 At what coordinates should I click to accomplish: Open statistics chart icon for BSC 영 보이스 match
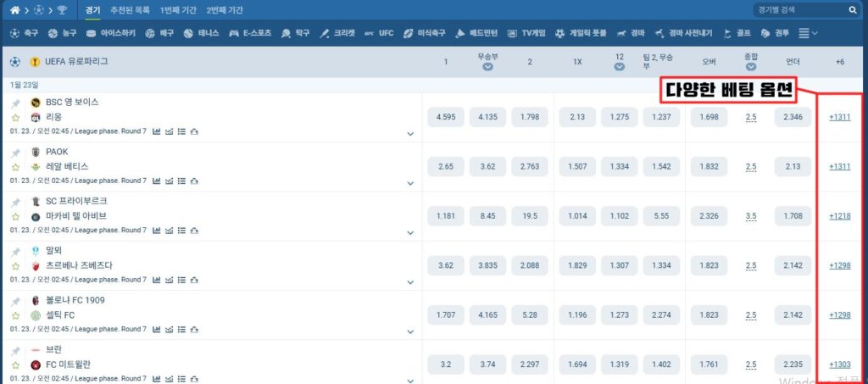tap(157, 131)
